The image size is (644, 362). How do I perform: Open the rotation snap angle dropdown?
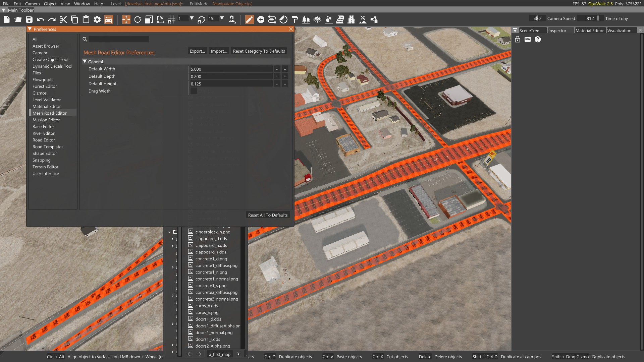[222, 18]
